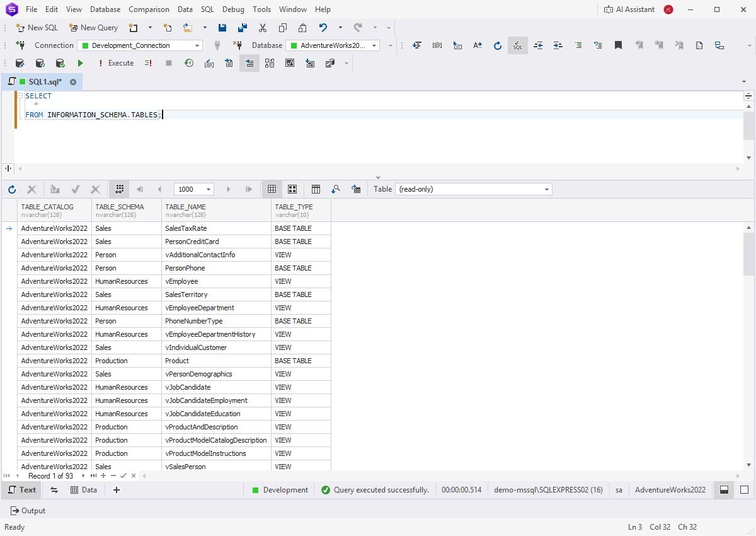Screen dimensions: 756x536
Task: Open the page size 1000 dropdown
Action: pos(194,189)
